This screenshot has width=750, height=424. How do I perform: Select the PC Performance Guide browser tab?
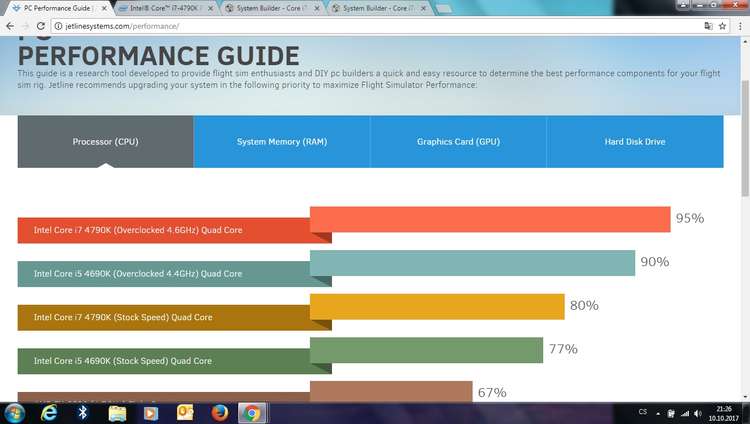[x=56, y=8]
